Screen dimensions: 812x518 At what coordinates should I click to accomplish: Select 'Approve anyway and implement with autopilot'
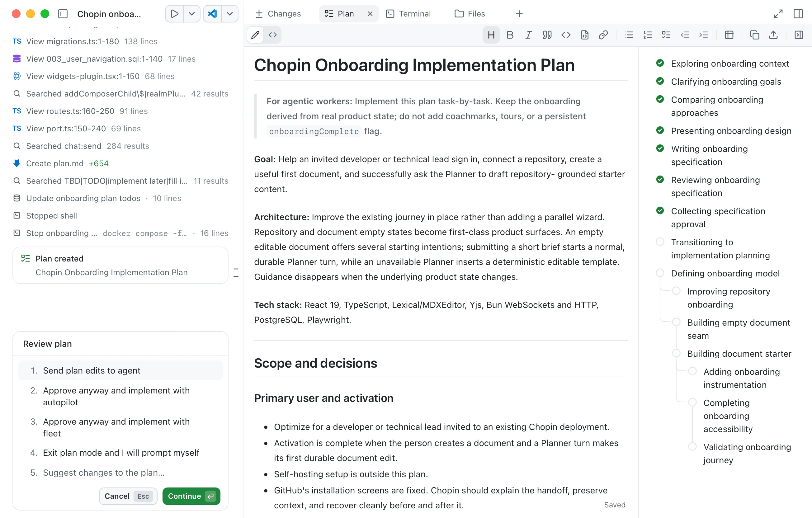120,396
